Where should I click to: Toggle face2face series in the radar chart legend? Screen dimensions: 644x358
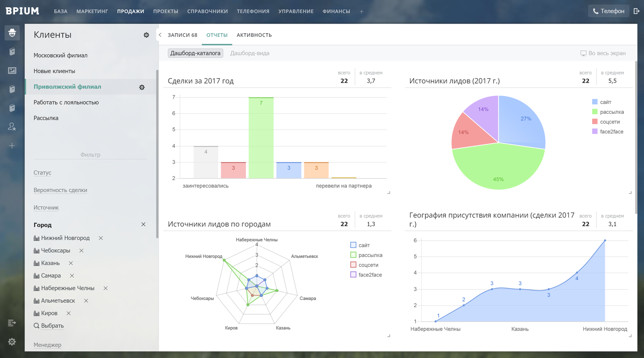coord(366,275)
